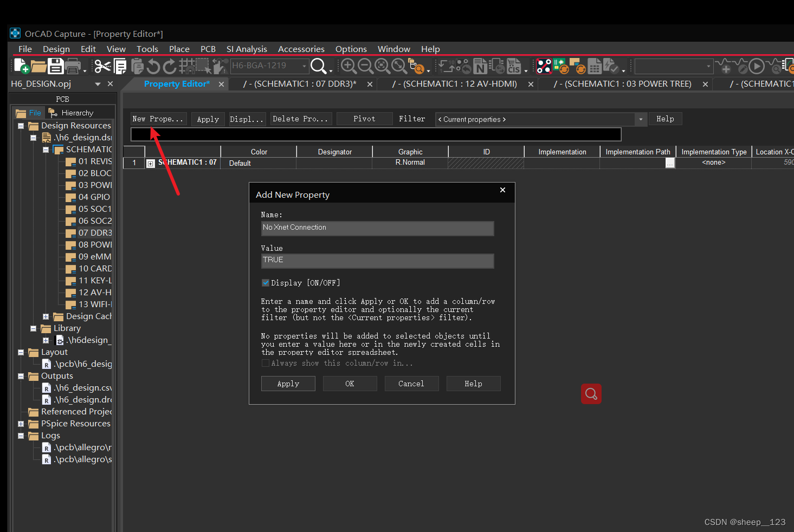The width and height of the screenshot is (794, 532).
Task: Click the Area Select icon
Action: click(203, 66)
